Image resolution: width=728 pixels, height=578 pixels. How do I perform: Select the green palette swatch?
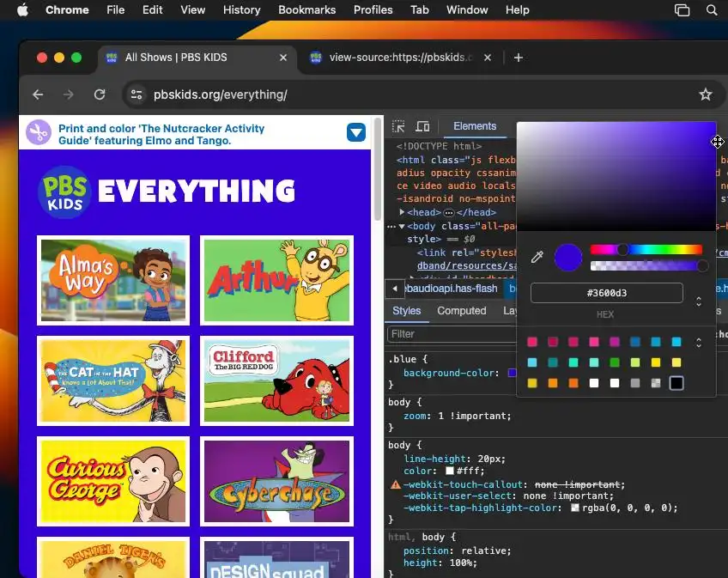coord(615,362)
